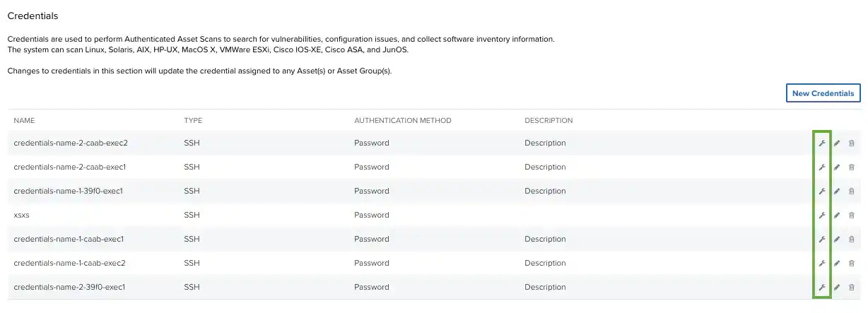Delete credentials-name-1-39f0-exec1 with trash icon
868x313 pixels.
click(x=851, y=191)
